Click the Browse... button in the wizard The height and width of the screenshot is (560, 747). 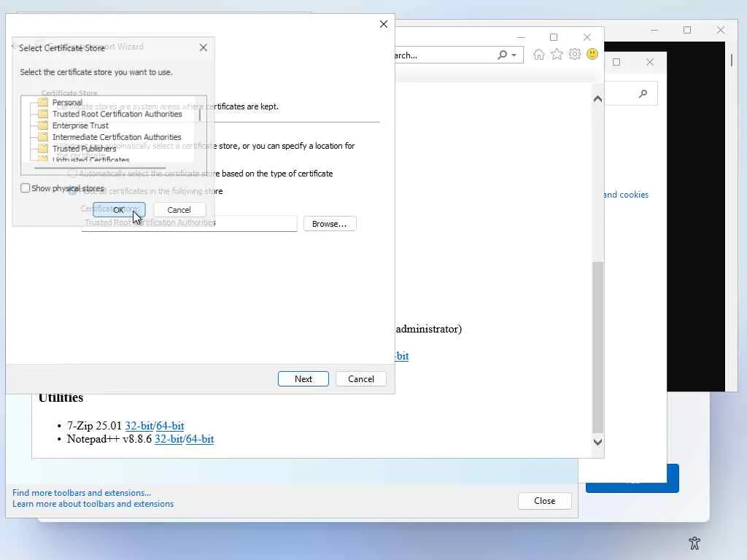tap(330, 224)
